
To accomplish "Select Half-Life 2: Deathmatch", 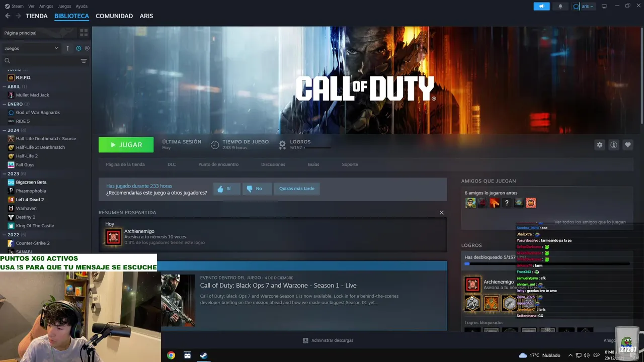I will click(x=40, y=147).
